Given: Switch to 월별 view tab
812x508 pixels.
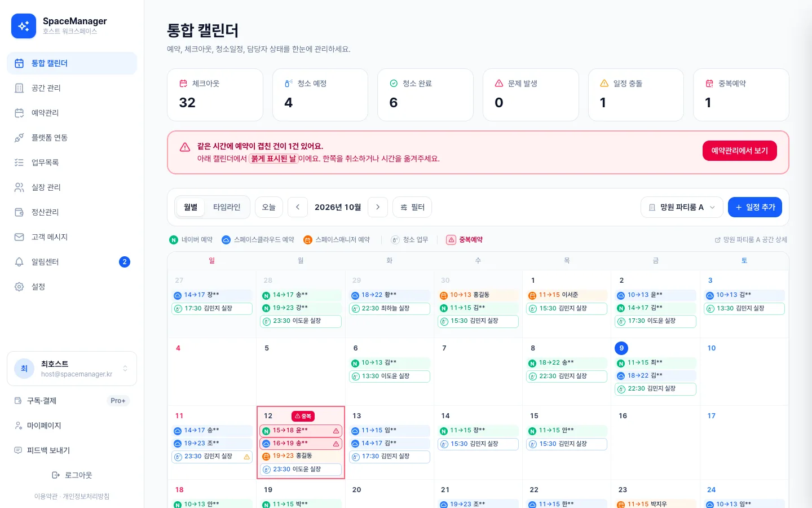Looking at the screenshot, I should pyautogui.click(x=191, y=207).
